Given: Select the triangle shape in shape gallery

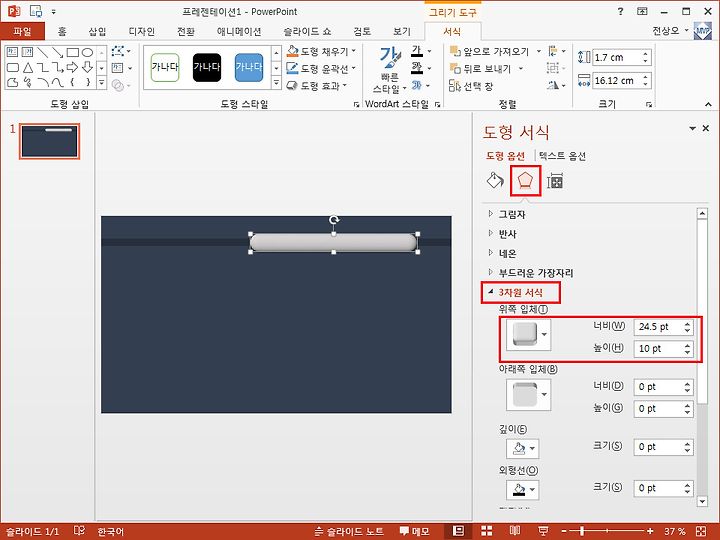Looking at the screenshot, I should pos(28,68).
